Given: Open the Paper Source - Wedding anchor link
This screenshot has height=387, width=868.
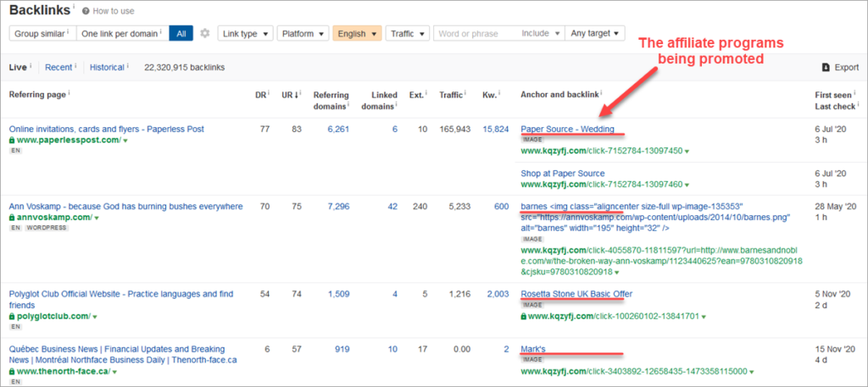Looking at the screenshot, I should (567, 129).
